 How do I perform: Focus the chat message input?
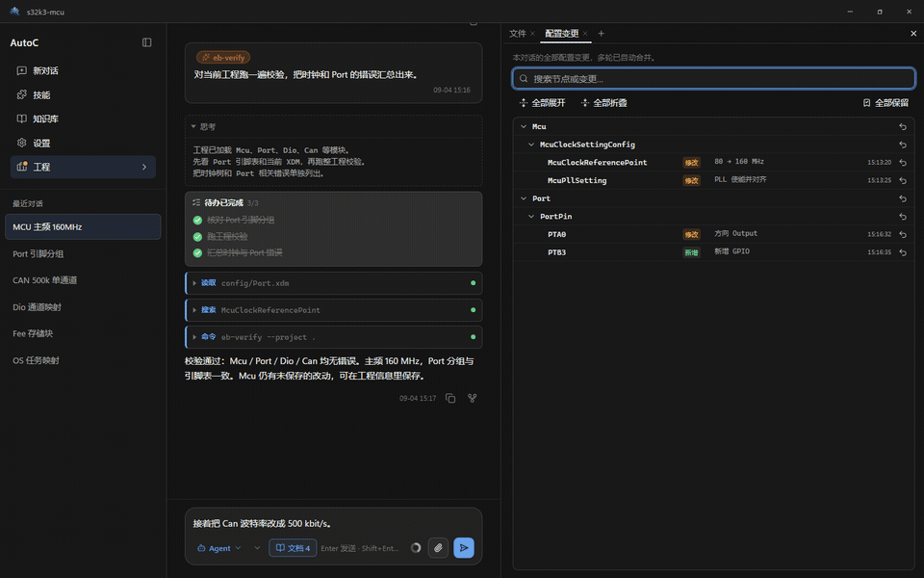[334, 523]
